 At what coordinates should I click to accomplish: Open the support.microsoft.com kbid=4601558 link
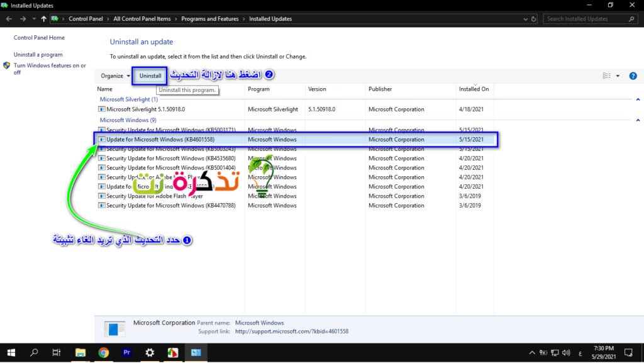pos(292,332)
